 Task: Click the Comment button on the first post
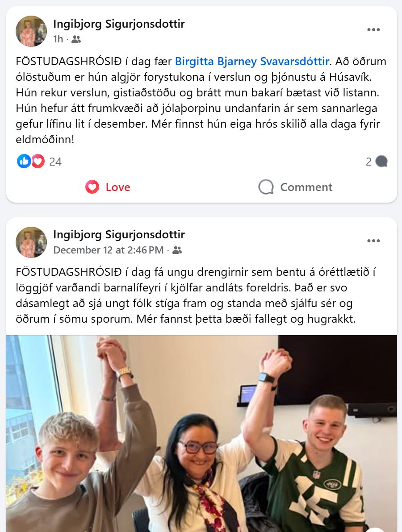[295, 187]
